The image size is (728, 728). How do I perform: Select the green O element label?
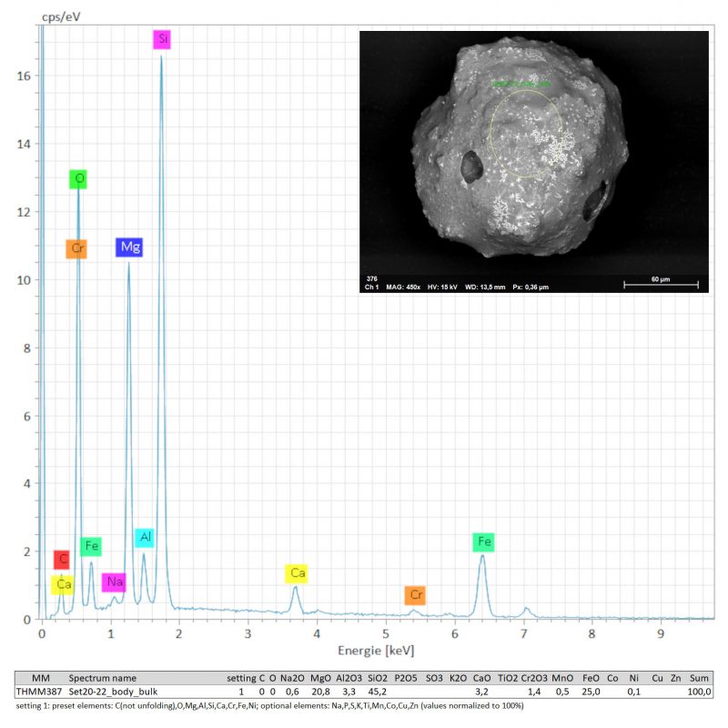78,179
